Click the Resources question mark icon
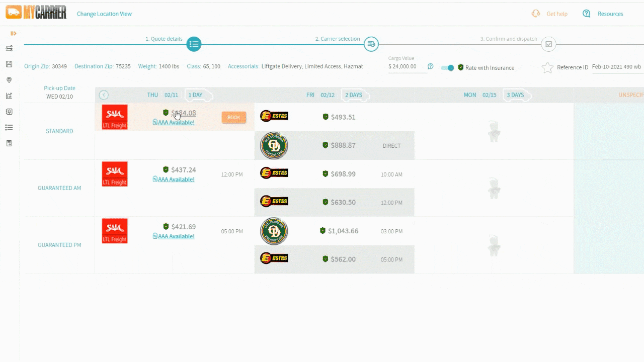644x362 pixels. [587, 14]
